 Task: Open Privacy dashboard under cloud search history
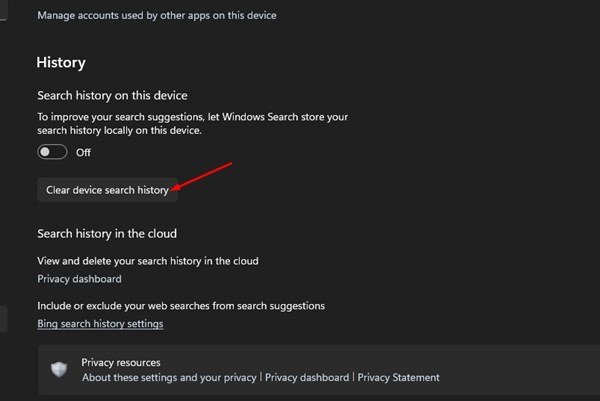pos(79,279)
